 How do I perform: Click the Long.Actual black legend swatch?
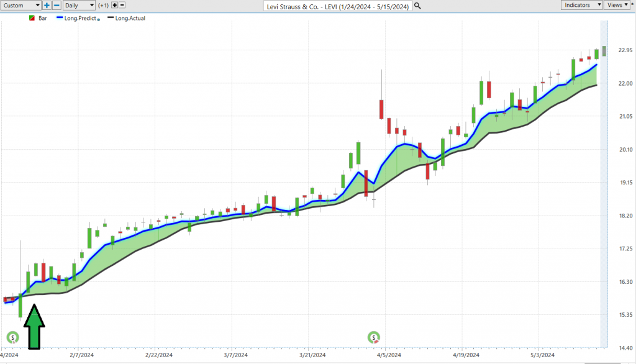[x=111, y=18]
